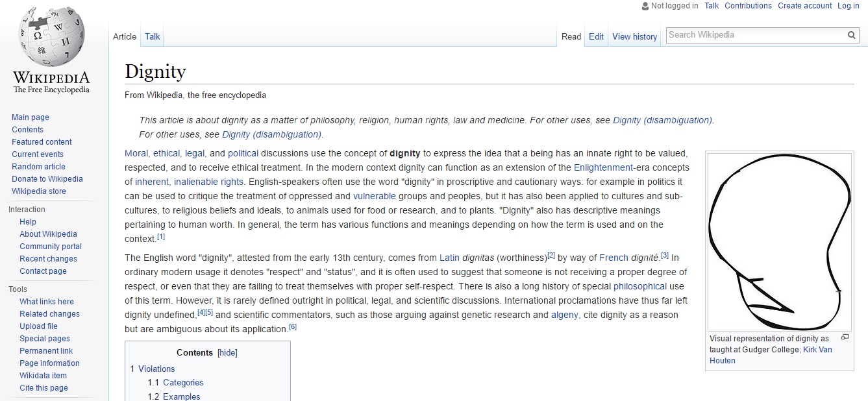Viewport: 868px width, 401px height.
Task: Click footnote reference [6]
Action: (293, 326)
